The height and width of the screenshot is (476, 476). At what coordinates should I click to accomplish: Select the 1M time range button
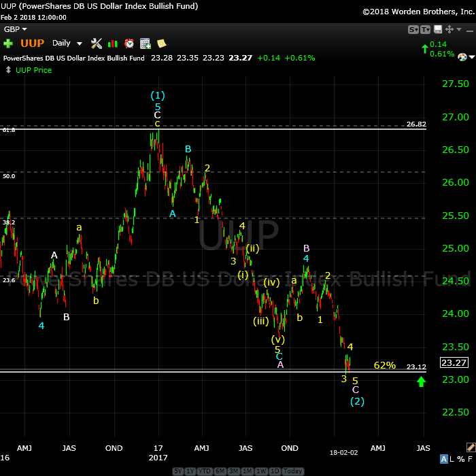click(x=247, y=471)
